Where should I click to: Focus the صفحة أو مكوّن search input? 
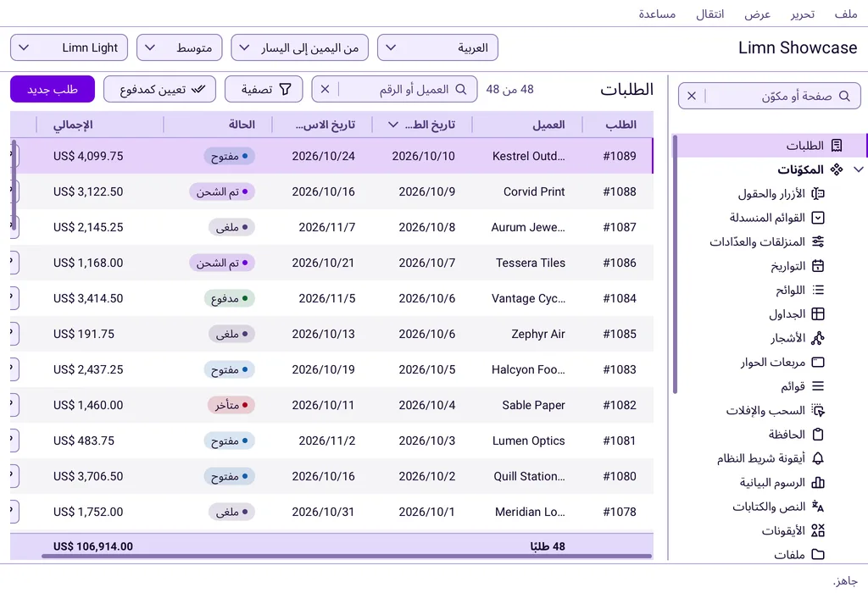point(770,96)
